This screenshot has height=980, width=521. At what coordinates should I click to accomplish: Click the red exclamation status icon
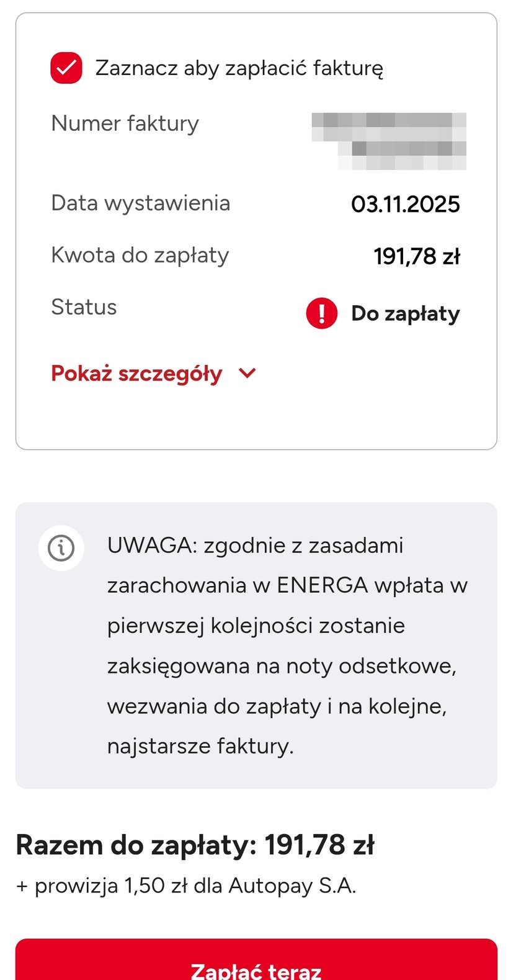coord(321,313)
